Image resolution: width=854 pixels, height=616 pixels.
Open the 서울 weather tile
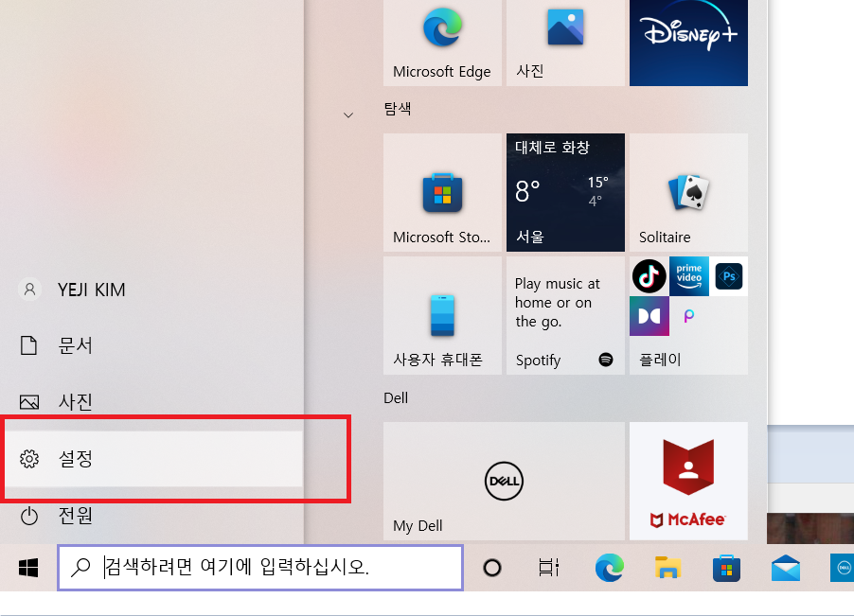tap(565, 192)
